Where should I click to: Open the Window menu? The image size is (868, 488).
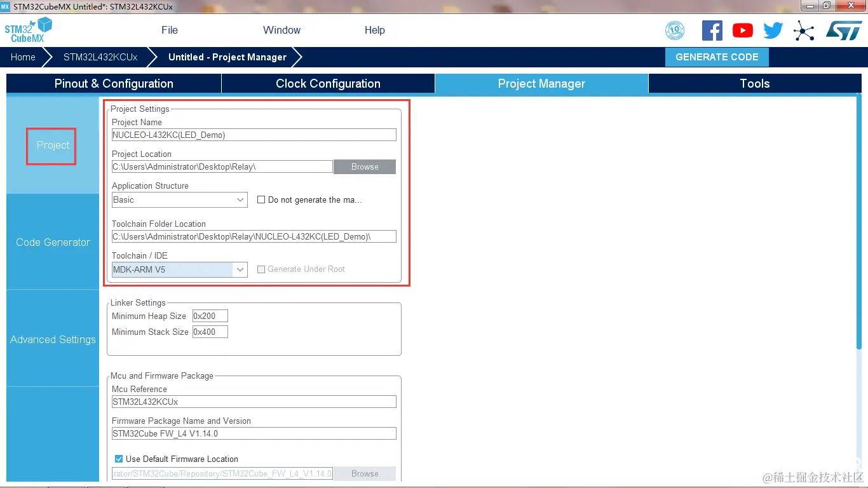coord(282,30)
